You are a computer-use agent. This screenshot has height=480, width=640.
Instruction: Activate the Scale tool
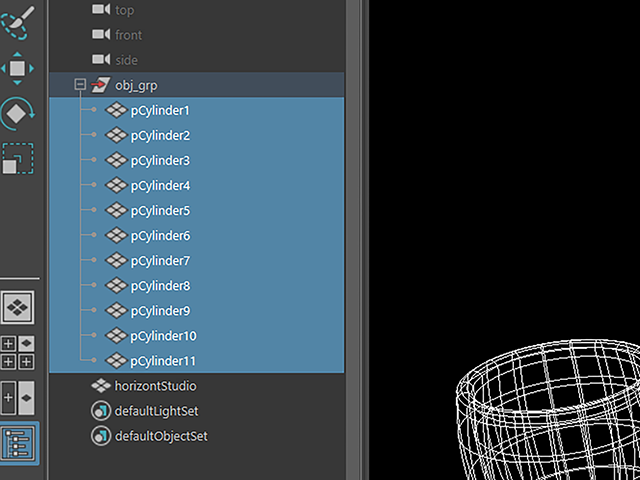[18, 159]
